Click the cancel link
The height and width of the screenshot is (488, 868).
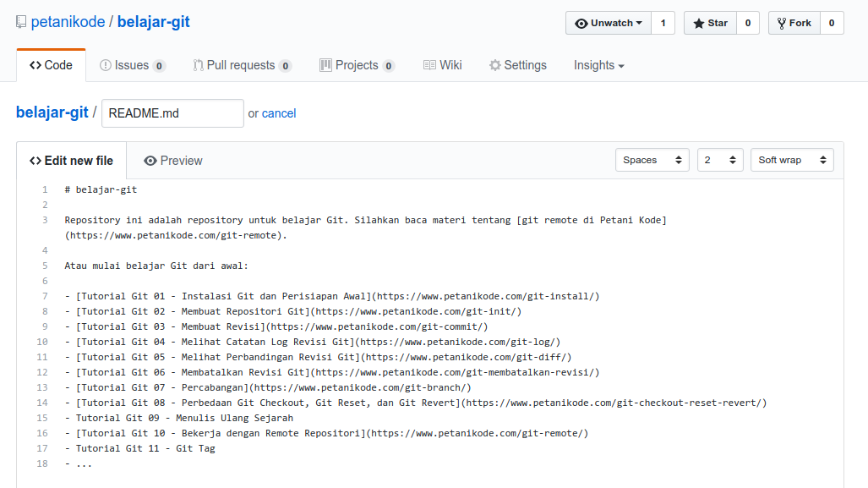pyautogui.click(x=279, y=112)
